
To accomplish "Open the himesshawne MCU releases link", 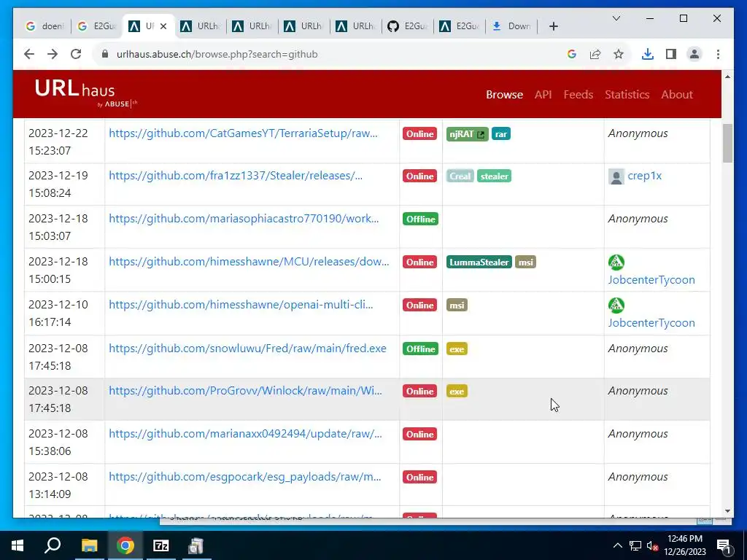I will 249,262.
